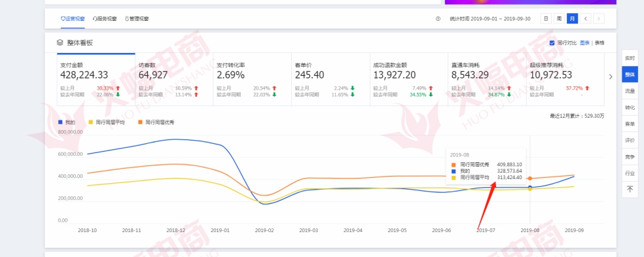Click the 管理视窗 tab icon

pos(127,18)
